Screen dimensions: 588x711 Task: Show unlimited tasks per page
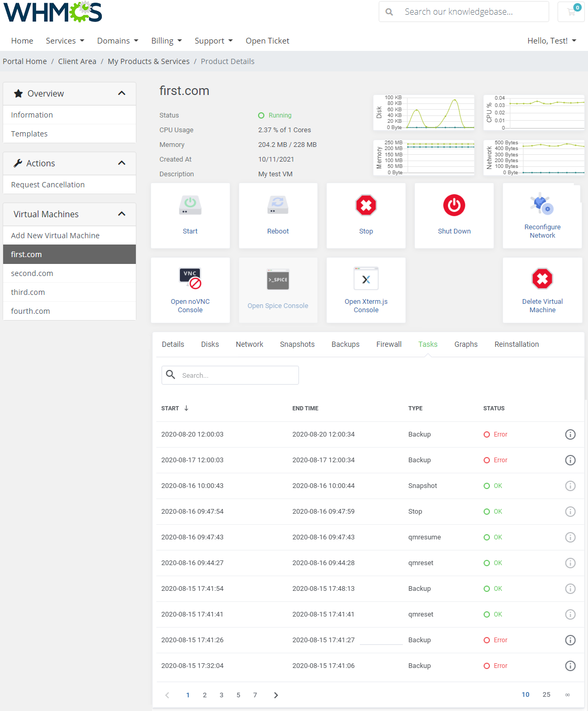[x=568, y=695]
